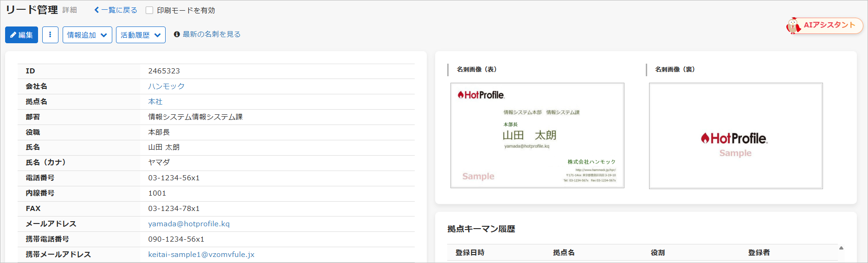Viewport: 868px width, 263px height.
Task: Click the back chevron for 一覧に戻る
Action: pyautogui.click(x=96, y=10)
